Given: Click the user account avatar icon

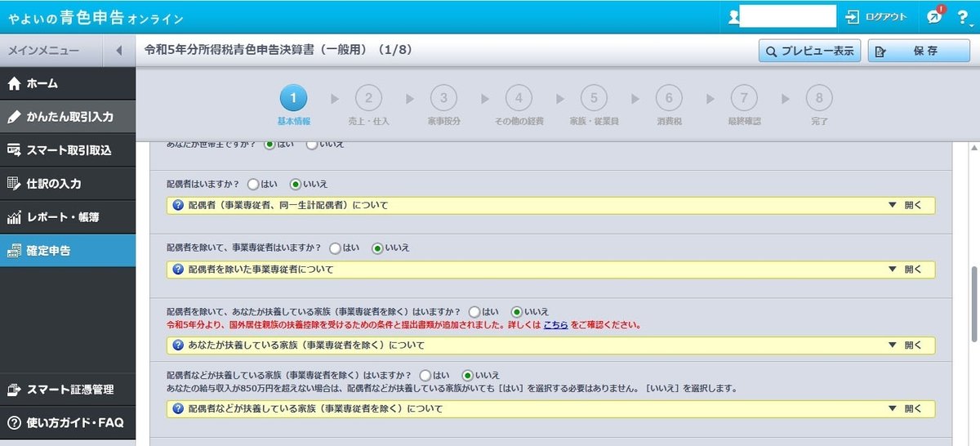Looking at the screenshot, I should point(733,16).
